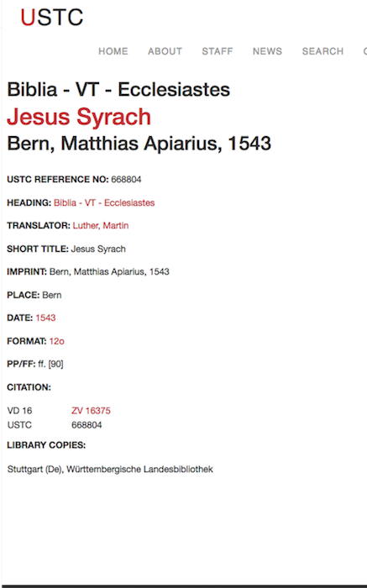
Task: Click the red 1543 date link
Action: tap(45, 318)
